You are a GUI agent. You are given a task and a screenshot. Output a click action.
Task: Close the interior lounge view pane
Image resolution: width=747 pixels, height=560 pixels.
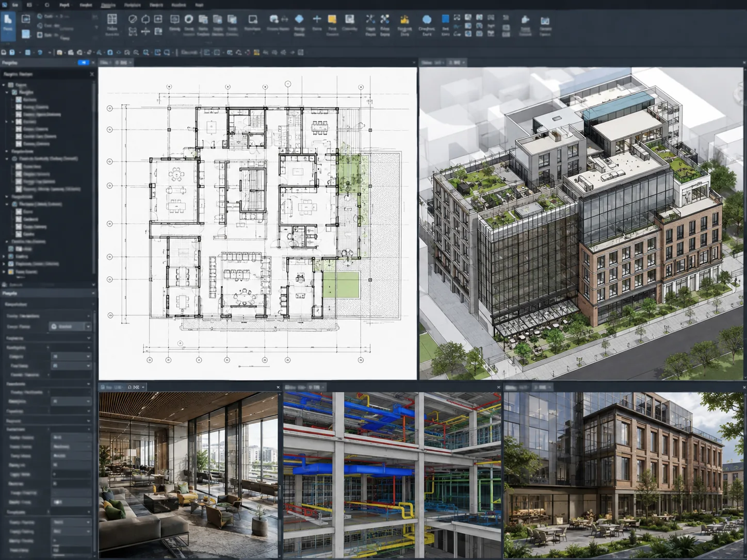point(278,387)
